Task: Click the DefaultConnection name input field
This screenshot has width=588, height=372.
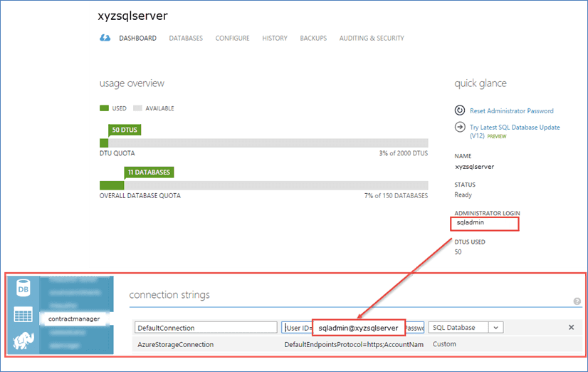Action: (x=206, y=328)
